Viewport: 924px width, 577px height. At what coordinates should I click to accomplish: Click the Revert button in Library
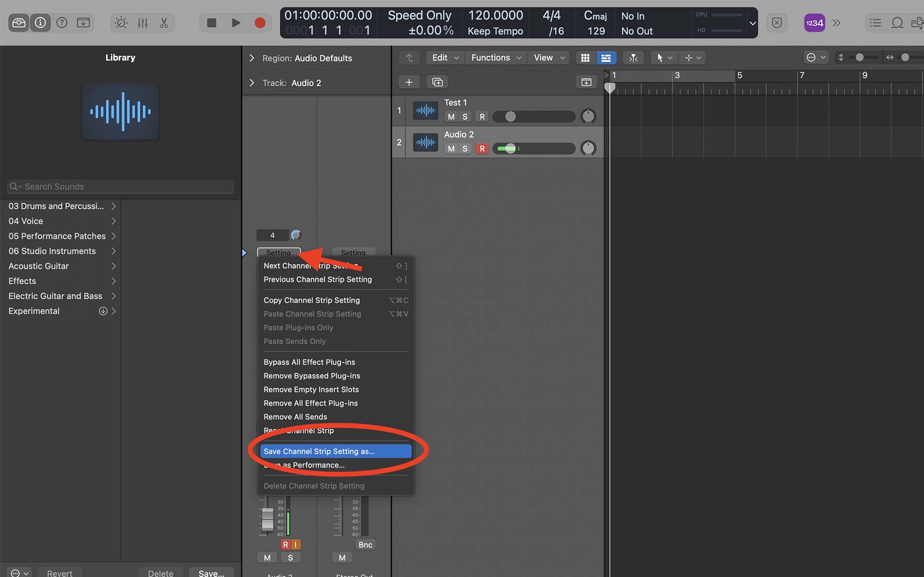click(x=60, y=573)
